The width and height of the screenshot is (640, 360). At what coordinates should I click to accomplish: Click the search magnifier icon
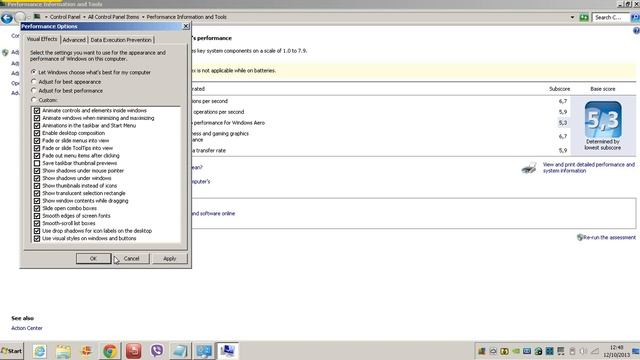pyautogui.click(x=635, y=17)
